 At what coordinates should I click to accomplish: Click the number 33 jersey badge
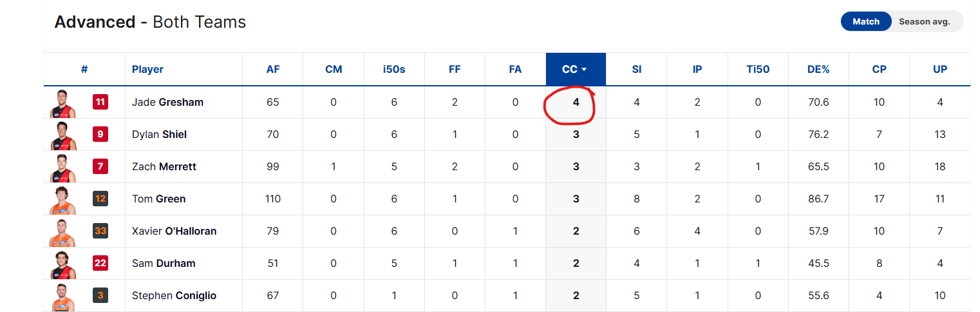click(100, 231)
